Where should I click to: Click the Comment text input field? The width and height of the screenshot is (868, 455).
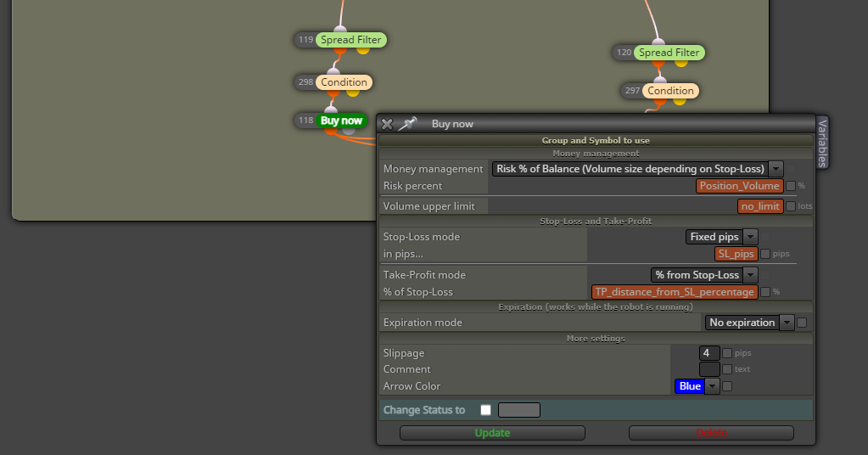[x=709, y=369]
